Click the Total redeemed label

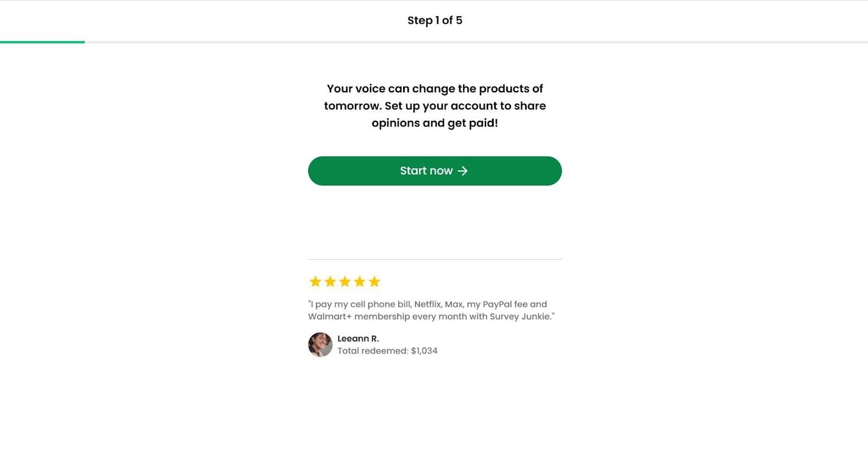tap(373, 351)
